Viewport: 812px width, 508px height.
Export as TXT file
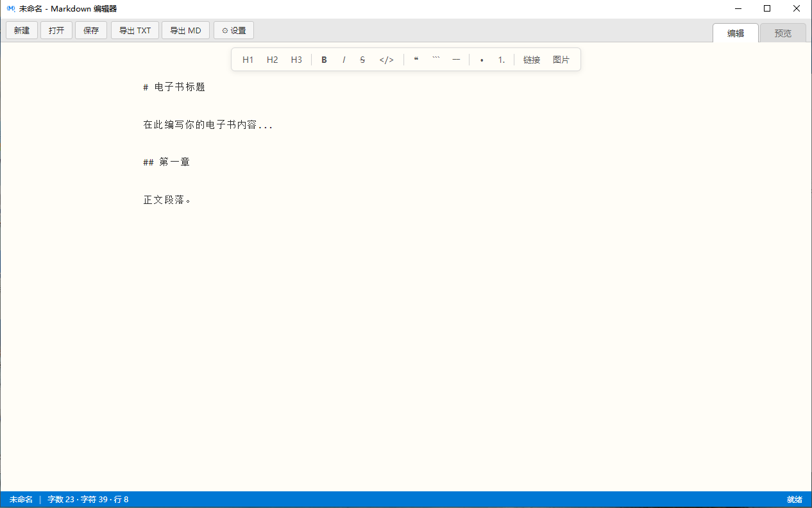click(135, 30)
